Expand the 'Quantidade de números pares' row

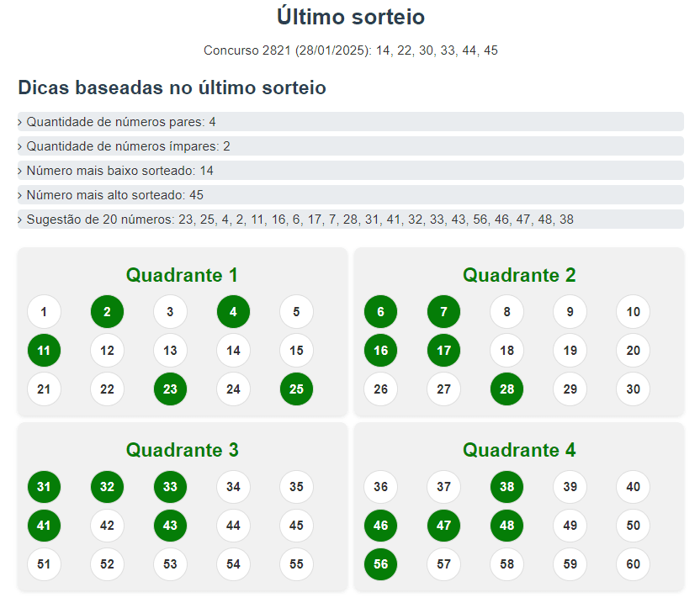tap(351, 122)
